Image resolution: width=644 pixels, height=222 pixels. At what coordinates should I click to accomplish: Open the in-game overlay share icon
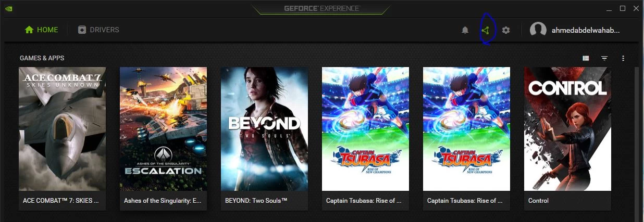pyautogui.click(x=486, y=30)
